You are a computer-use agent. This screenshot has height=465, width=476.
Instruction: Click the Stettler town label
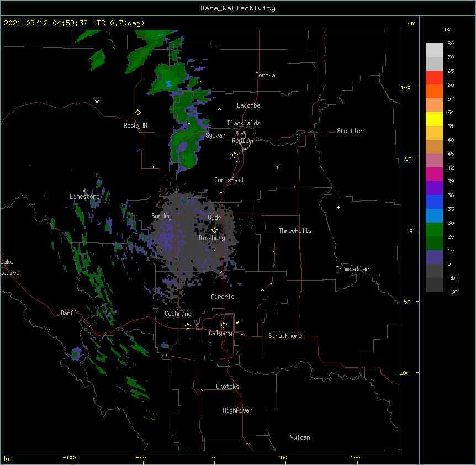coord(350,131)
